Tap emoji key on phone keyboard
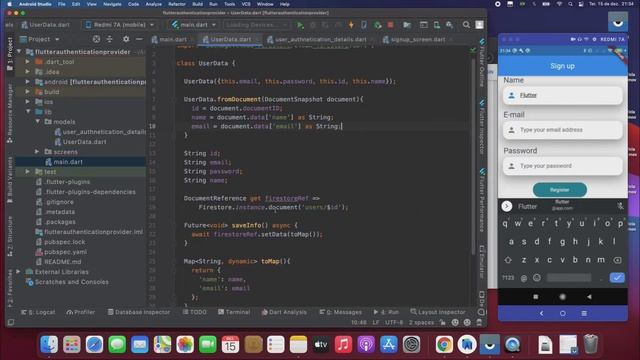This screenshot has height=360, width=640. coord(537,278)
